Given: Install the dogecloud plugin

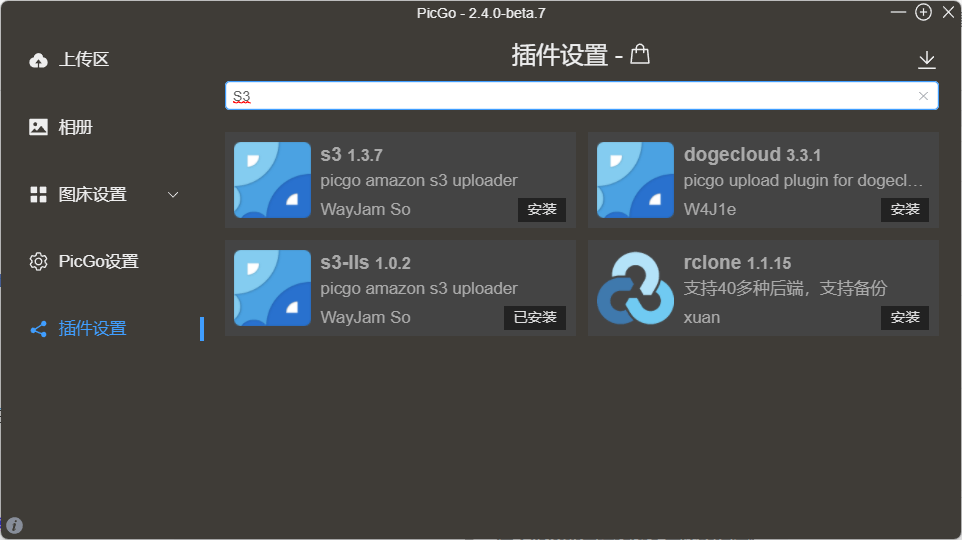Looking at the screenshot, I should (905, 209).
